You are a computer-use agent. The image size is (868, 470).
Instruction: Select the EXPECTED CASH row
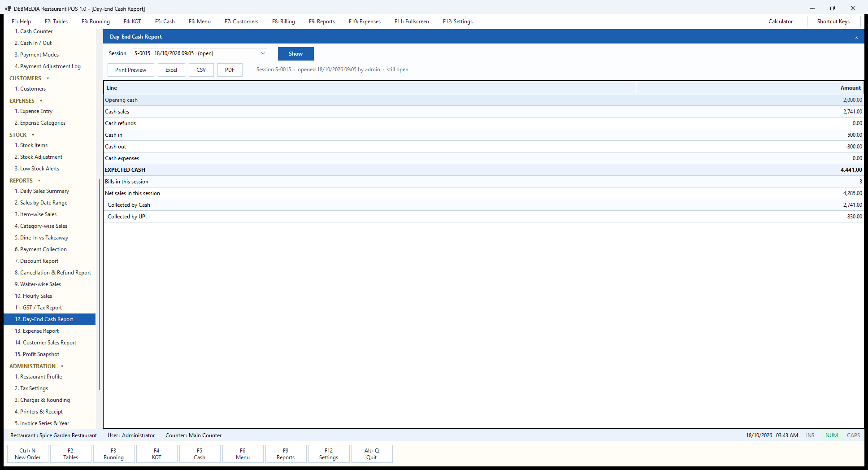click(x=484, y=170)
